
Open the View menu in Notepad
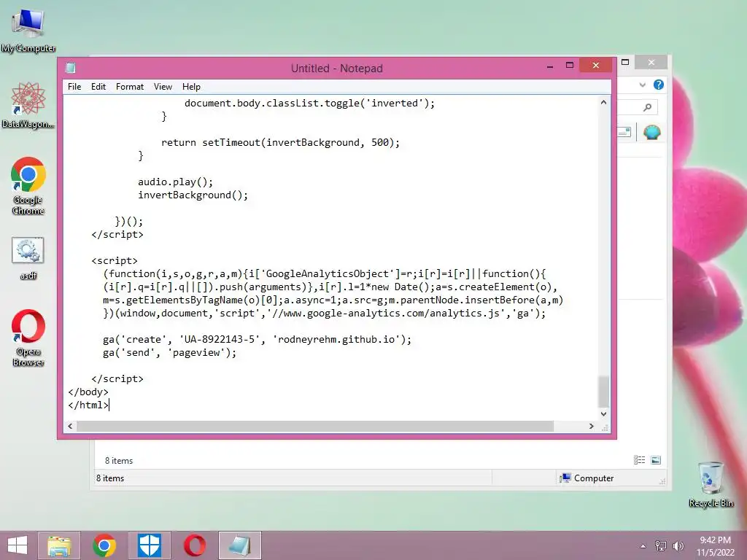point(163,87)
